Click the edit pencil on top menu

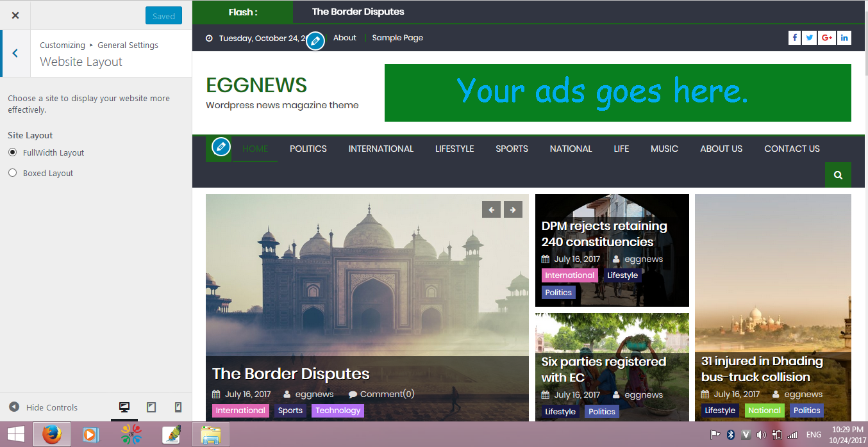[x=315, y=41]
